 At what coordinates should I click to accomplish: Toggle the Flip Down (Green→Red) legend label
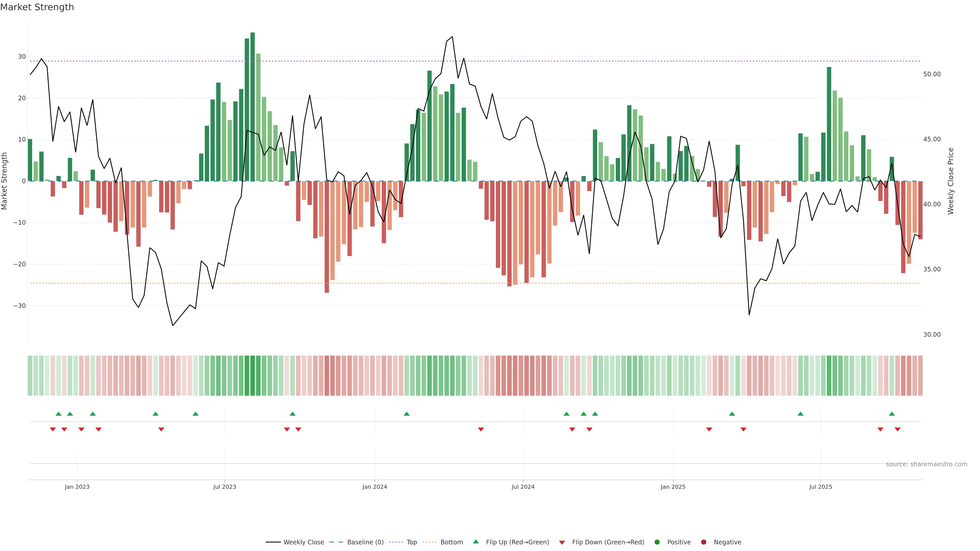tap(608, 542)
